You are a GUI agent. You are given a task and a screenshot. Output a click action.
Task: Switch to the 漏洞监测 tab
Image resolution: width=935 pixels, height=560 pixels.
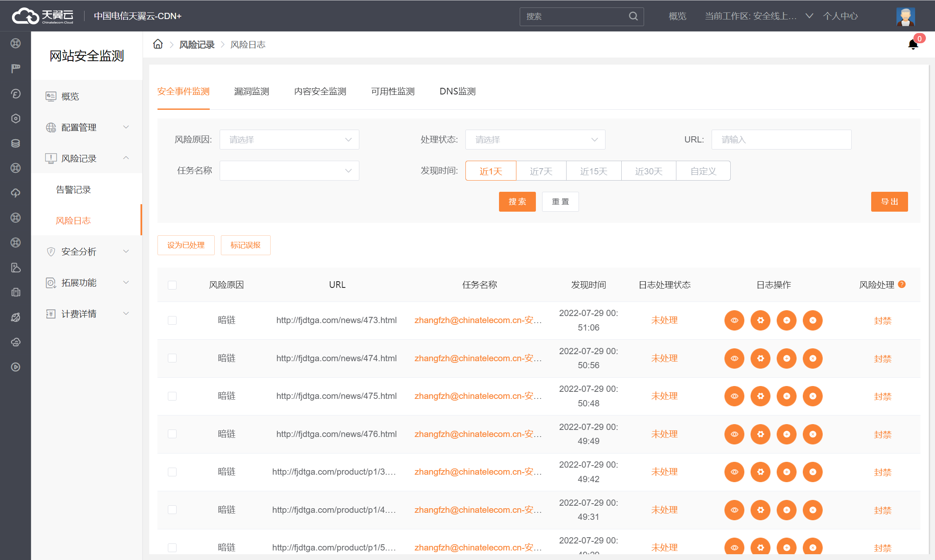(x=252, y=92)
